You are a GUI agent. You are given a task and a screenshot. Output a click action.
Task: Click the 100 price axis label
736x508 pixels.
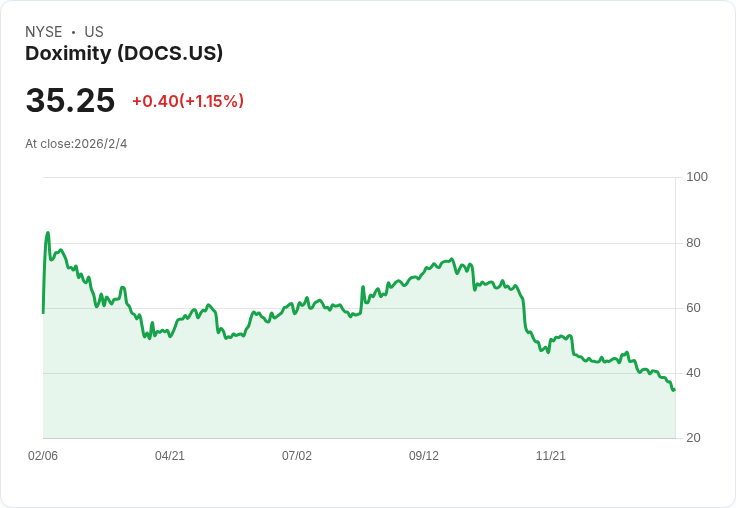tap(697, 177)
